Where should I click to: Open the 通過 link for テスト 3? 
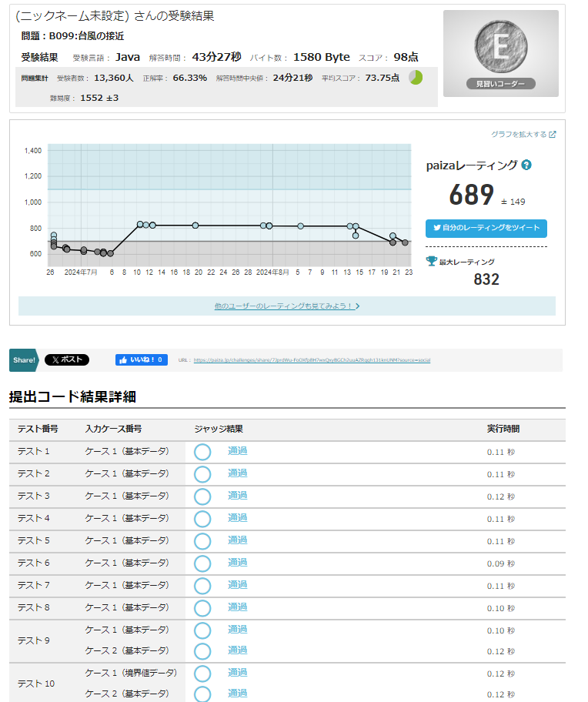[237, 495]
